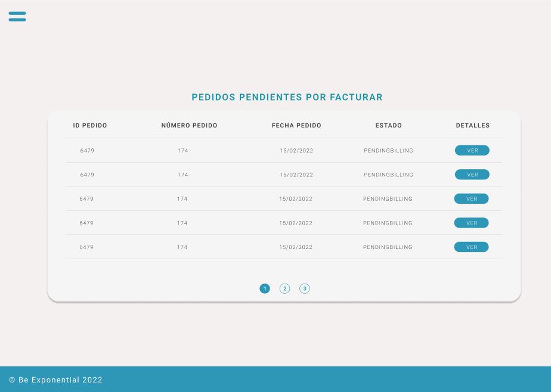Click the VER button in the third row

click(x=472, y=198)
